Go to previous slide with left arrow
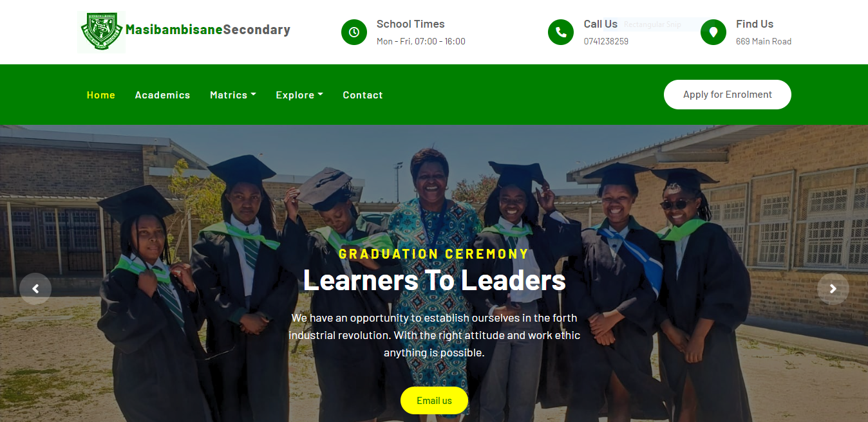Screen dimensions: 868x422 [35, 289]
